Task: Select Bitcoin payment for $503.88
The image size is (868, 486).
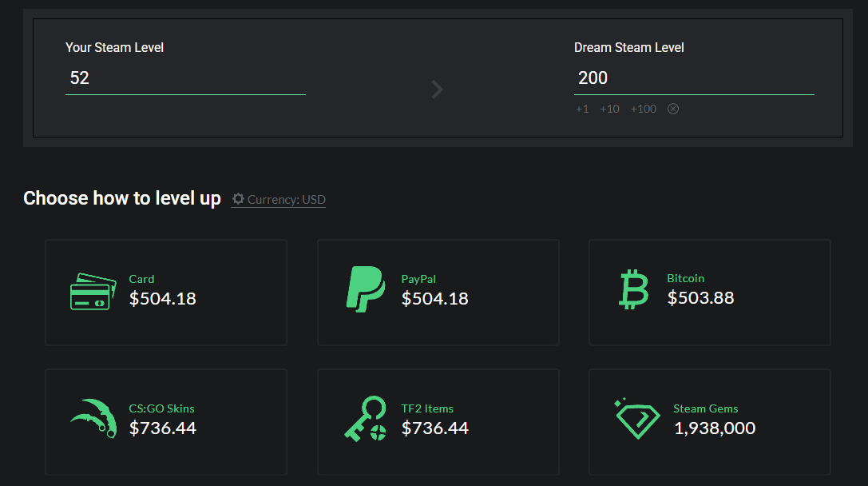Action: click(x=709, y=293)
